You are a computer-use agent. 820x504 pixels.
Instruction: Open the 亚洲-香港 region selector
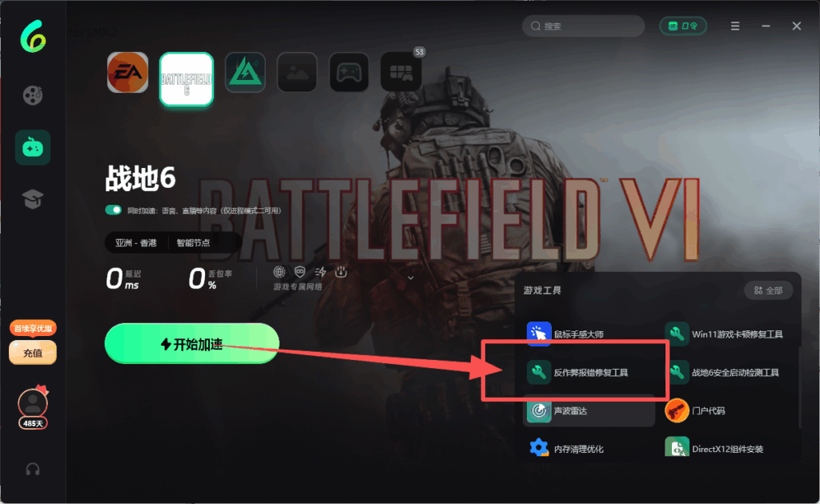pyautogui.click(x=136, y=243)
